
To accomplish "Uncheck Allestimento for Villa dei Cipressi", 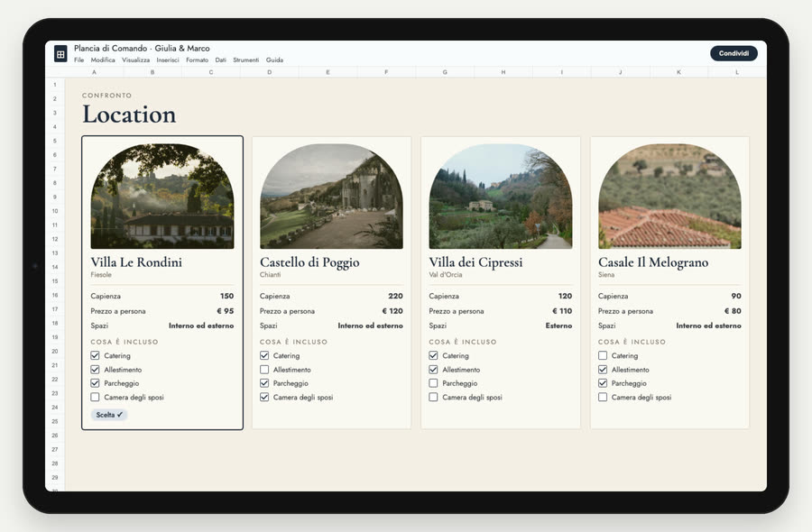I will click(x=433, y=370).
